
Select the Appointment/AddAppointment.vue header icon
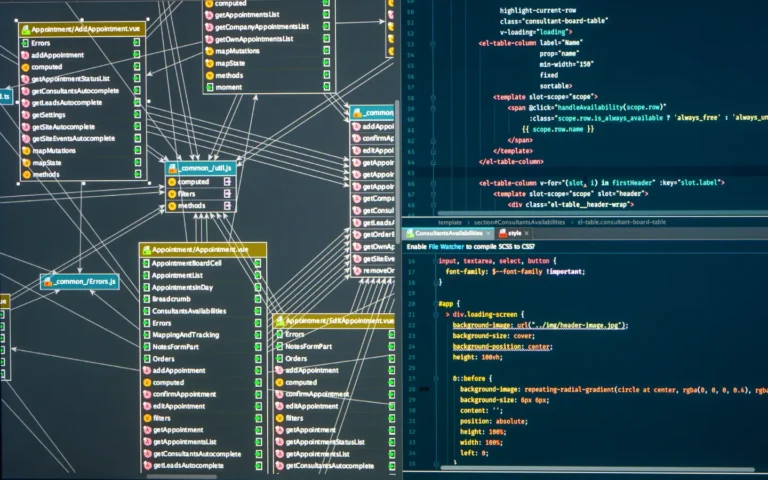pyautogui.click(x=25, y=29)
